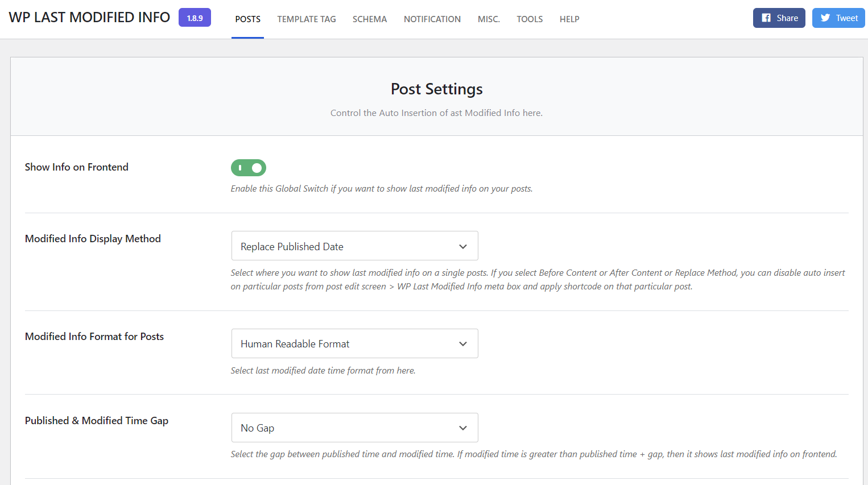Disable the Show Info on Frontend switch
This screenshot has width=868, height=485.
click(x=249, y=168)
